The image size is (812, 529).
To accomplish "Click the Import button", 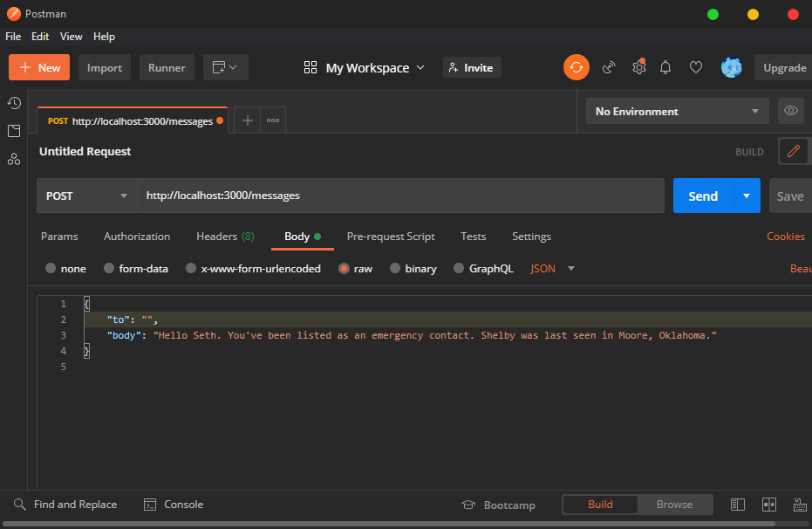I will point(105,67).
